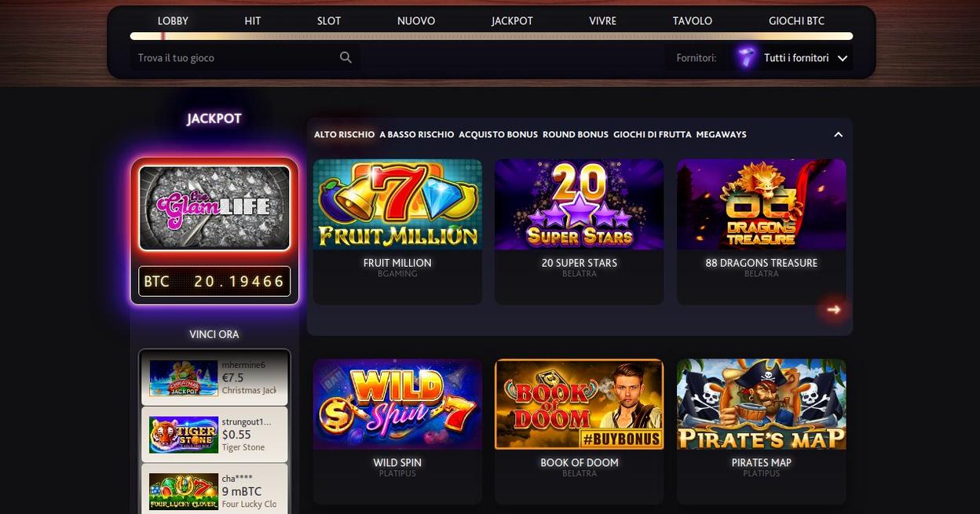Click the search magnifier icon
The width and height of the screenshot is (980, 514).
pos(346,57)
